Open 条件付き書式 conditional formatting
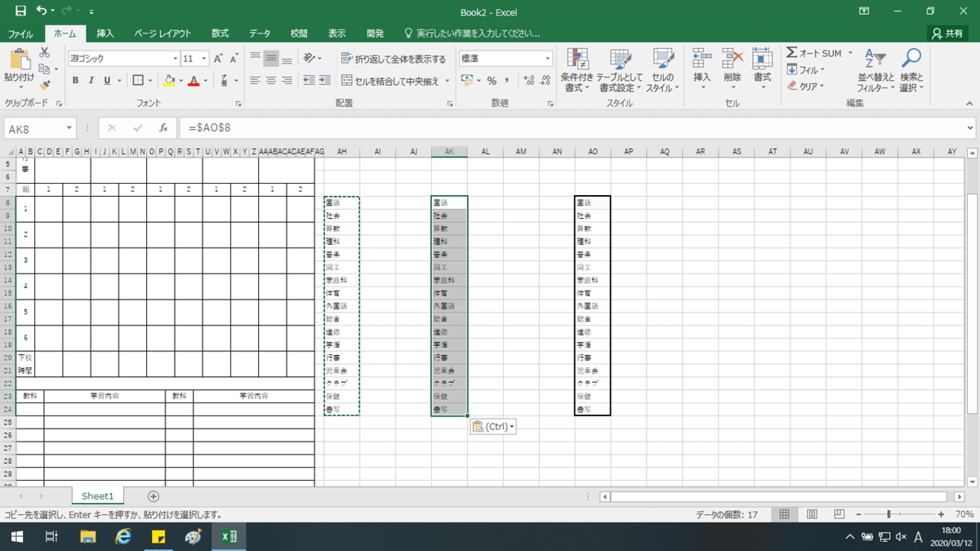The height and width of the screenshot is (551, 980). (577, 69)
